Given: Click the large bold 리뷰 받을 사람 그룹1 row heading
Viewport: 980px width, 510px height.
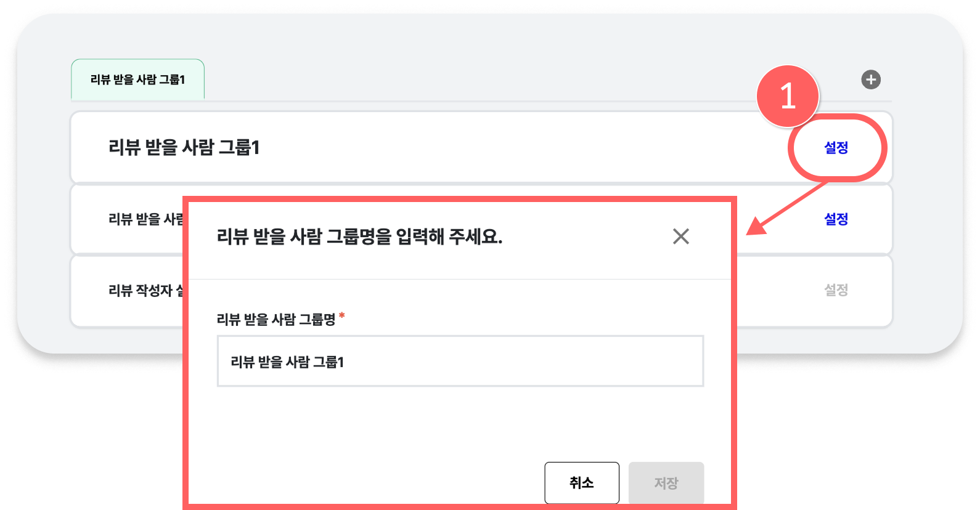Looking at the screenshot, I should (184, 148).
